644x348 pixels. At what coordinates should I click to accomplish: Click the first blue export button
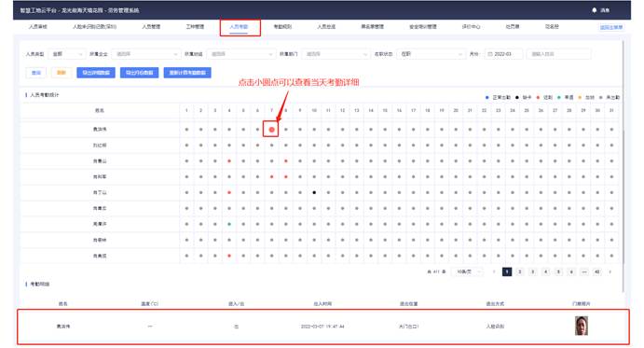pos(96,73)
